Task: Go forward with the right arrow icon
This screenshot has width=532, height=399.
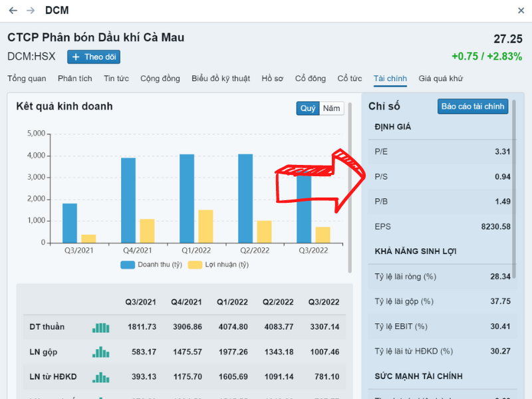Action: (31, 11)
